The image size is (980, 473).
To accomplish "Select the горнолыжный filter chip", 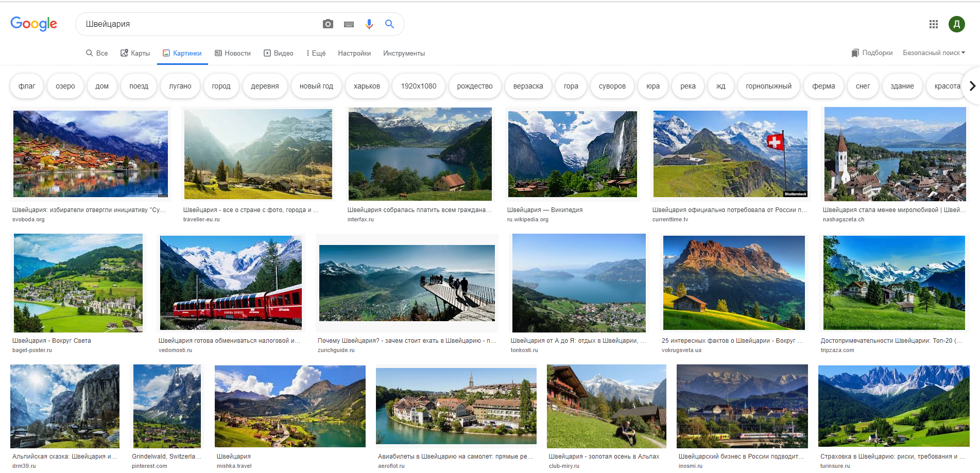I will pyautogui.click(x=768, y=86).
